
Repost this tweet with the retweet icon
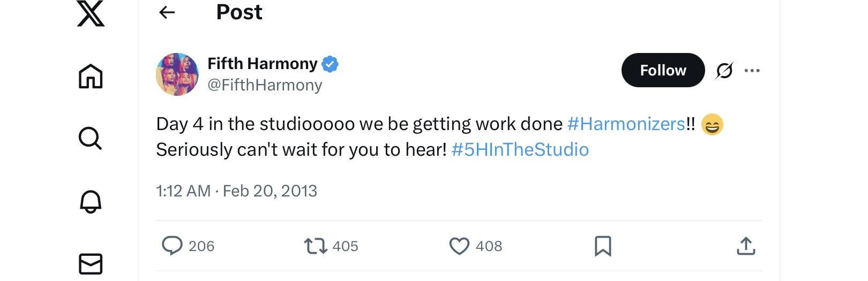[315, 246]
